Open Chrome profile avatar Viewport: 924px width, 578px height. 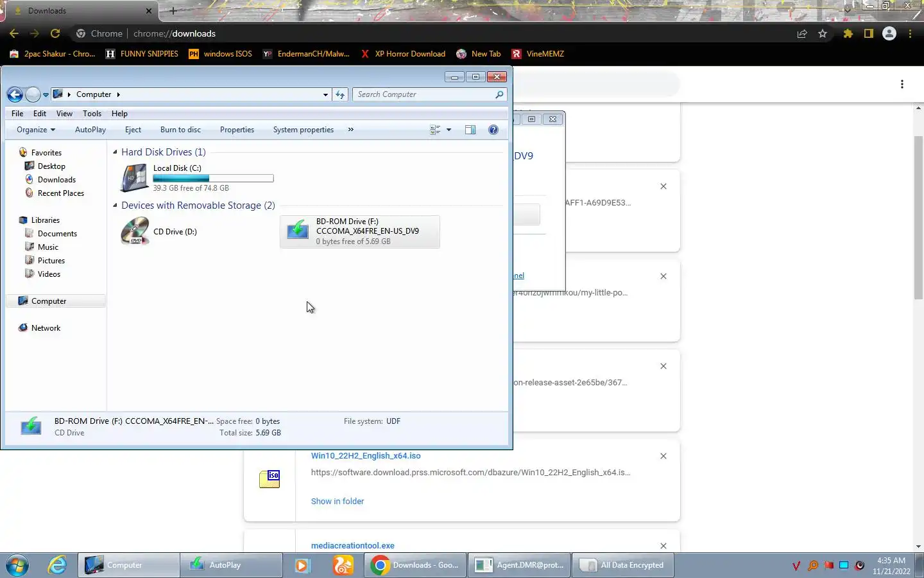point(889,33)
